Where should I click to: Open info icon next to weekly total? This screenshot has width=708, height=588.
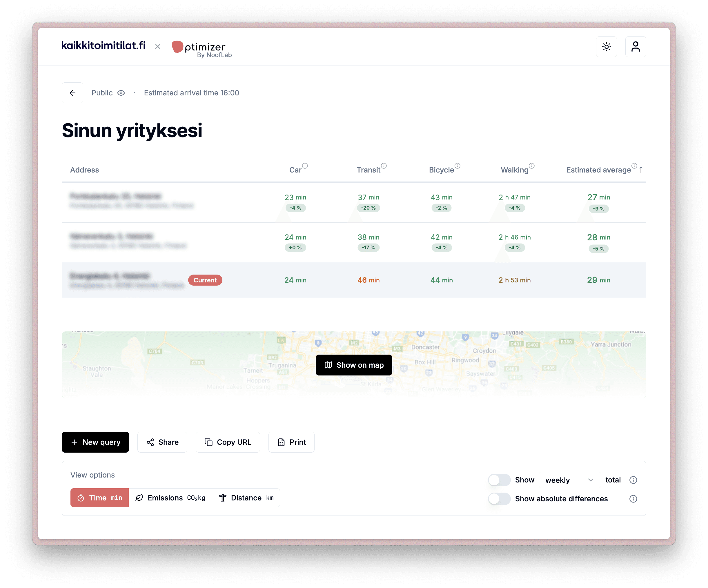[x=633, y=480]
